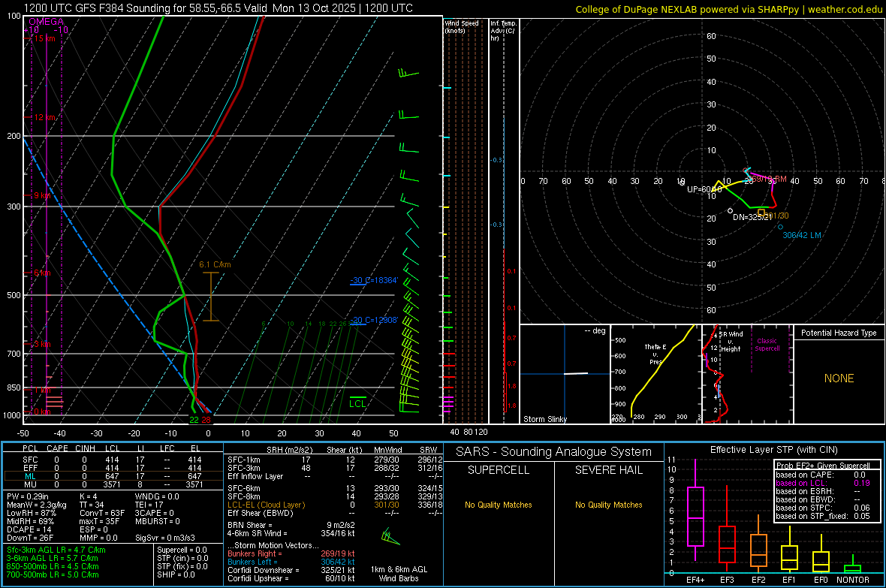Click the Effective Layer STP (with CIN) heading
Screen dimensions: 886x588
pos(773,450)
